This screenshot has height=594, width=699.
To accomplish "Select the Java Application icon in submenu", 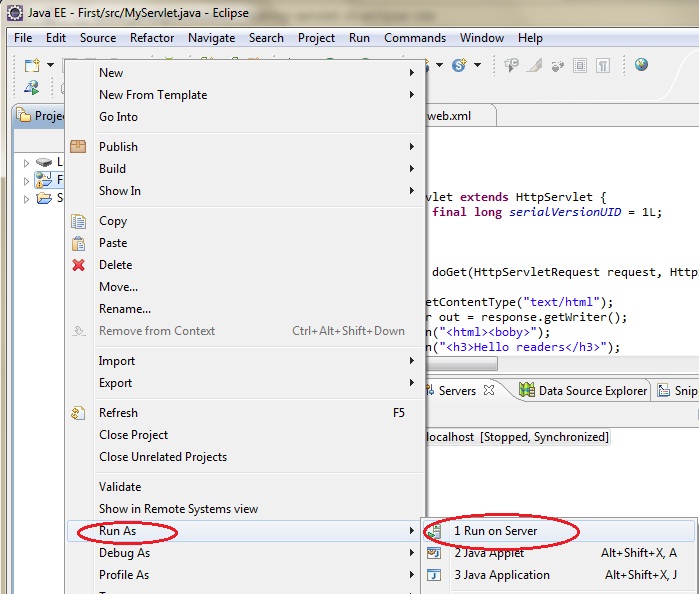I will 434,575.
